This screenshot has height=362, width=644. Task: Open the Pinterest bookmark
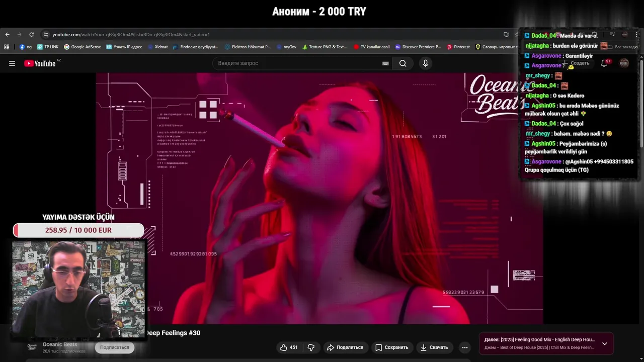point(458,47)
